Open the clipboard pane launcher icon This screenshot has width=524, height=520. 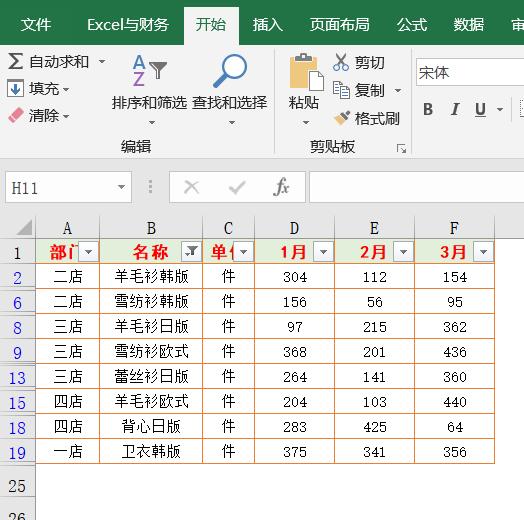(401, 148)
